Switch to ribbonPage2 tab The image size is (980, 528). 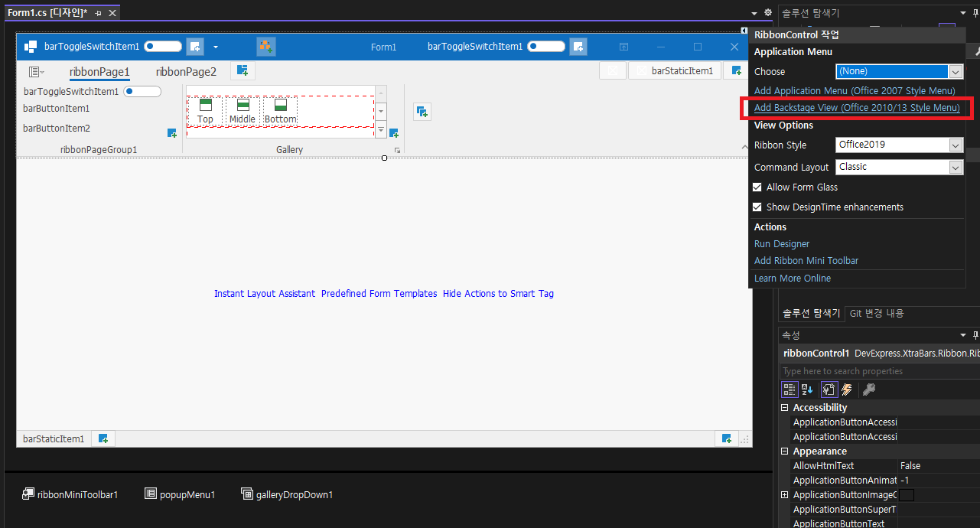186,72
